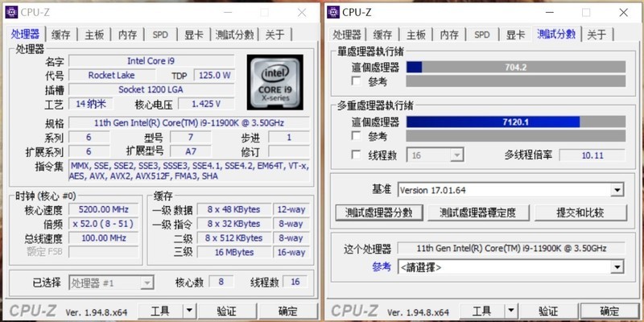Open the 基准 version dropdown
This screenshot has width=644, height=322.
(510, 190)
